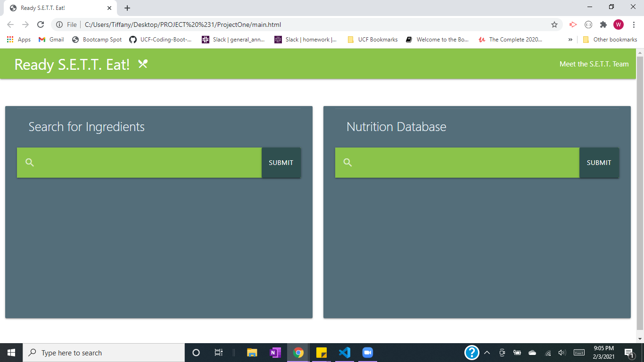This screenshot has height=362, width=644.
Task: Open the UCF-Coding-Boot GitHub bookmark
Action: [x=160, y=40]
